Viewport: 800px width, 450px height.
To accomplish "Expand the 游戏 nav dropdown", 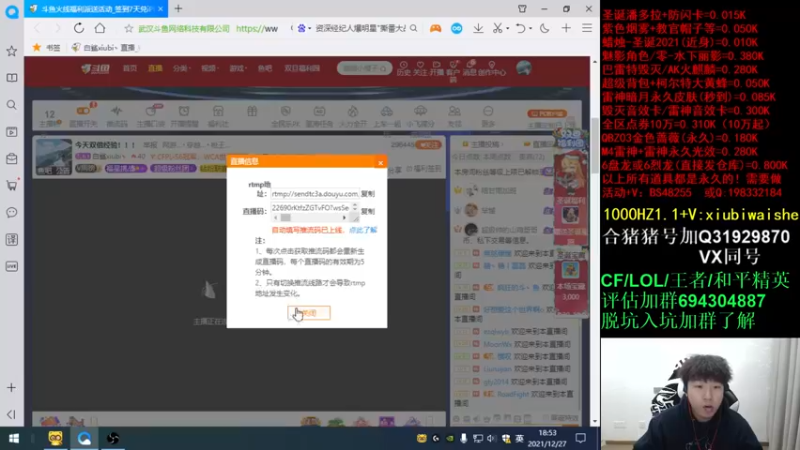I will click(237, 68).
